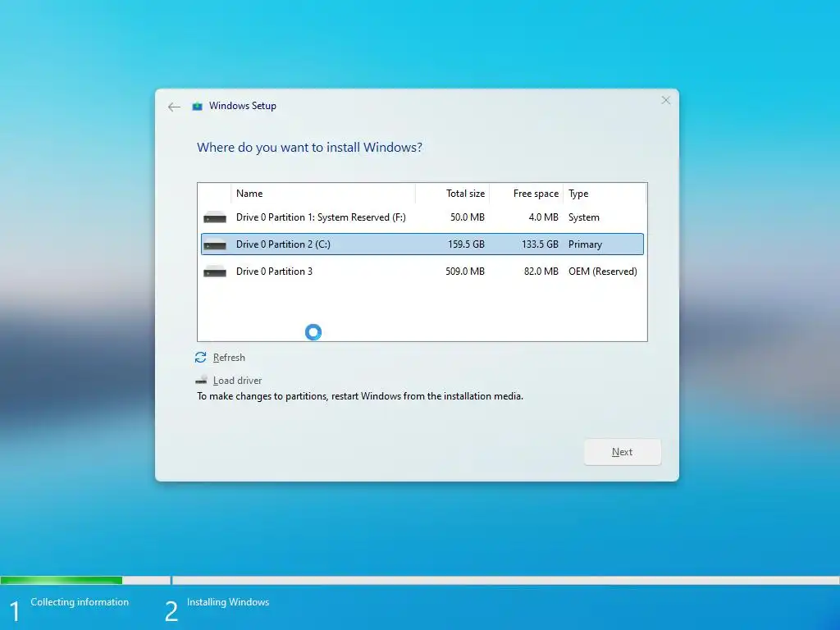Click drive icon for Drive 0 Partition 3
This screenshot has width=840, height=630.
215,272
